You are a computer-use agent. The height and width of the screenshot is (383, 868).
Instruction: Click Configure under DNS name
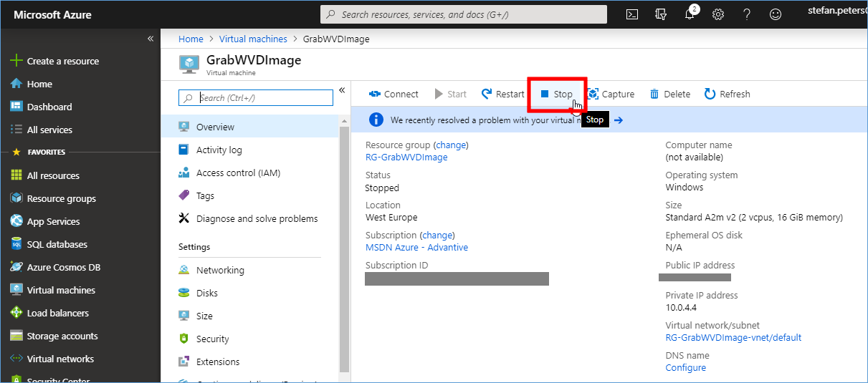point(686,368)
